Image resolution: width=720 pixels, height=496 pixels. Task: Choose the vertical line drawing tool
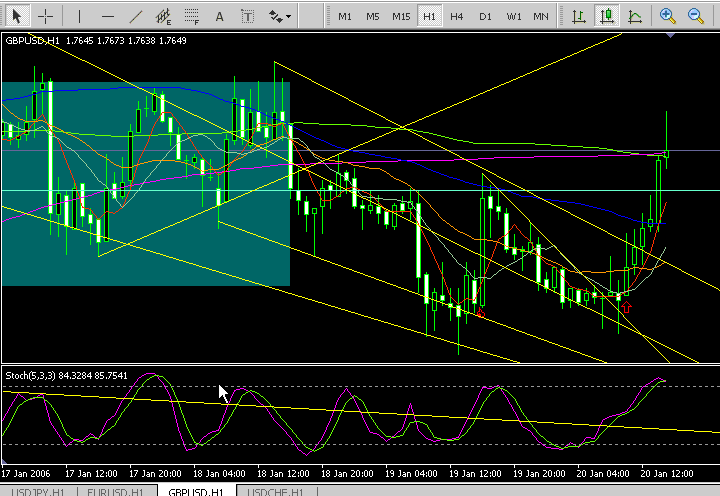tap(79, 17)
